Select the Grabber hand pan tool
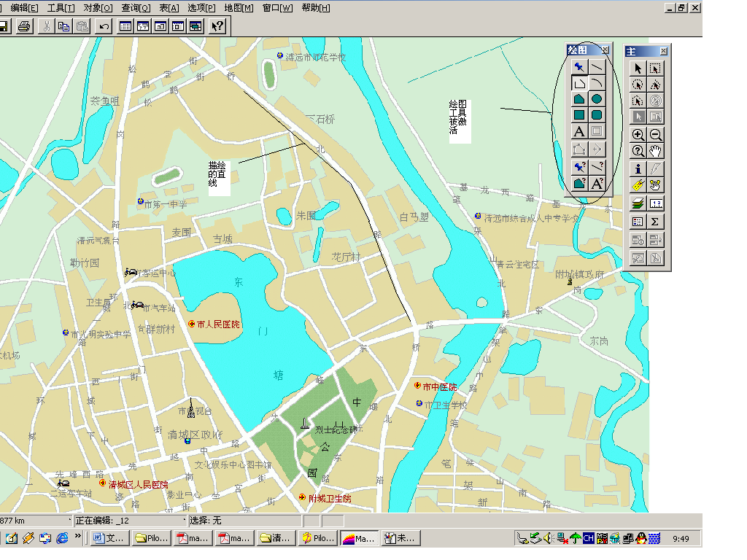 (656, 151)
